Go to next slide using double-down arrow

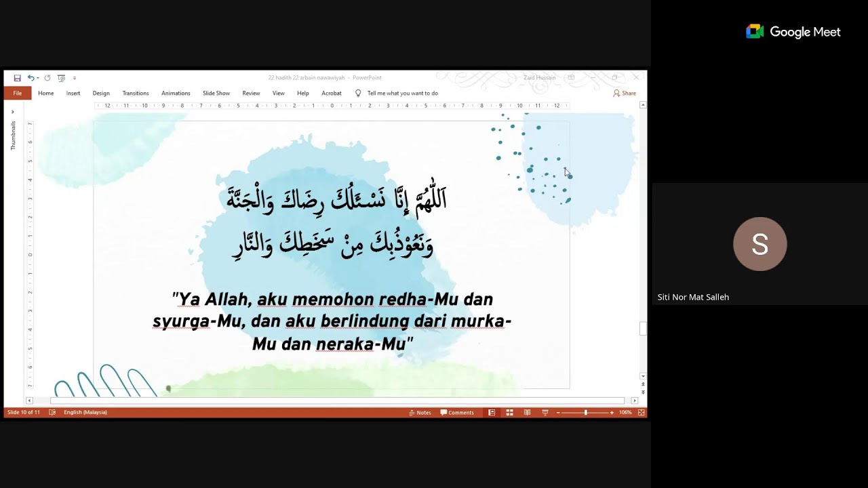click(x=643, y=392)
